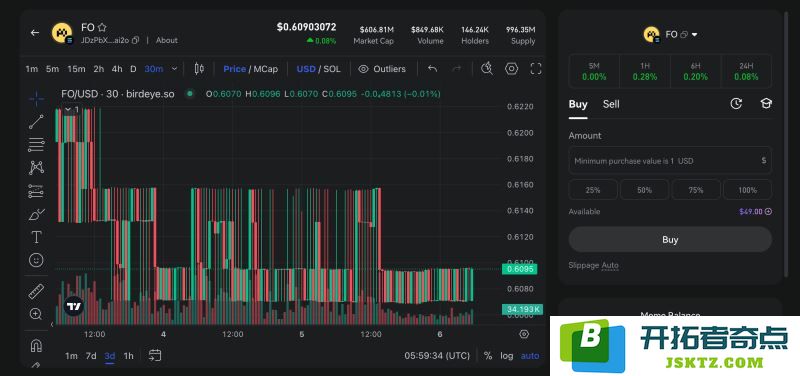This screenshot has height=376, width=800.
Task: Favorite FO with the star icon
Action: [102, 28]
